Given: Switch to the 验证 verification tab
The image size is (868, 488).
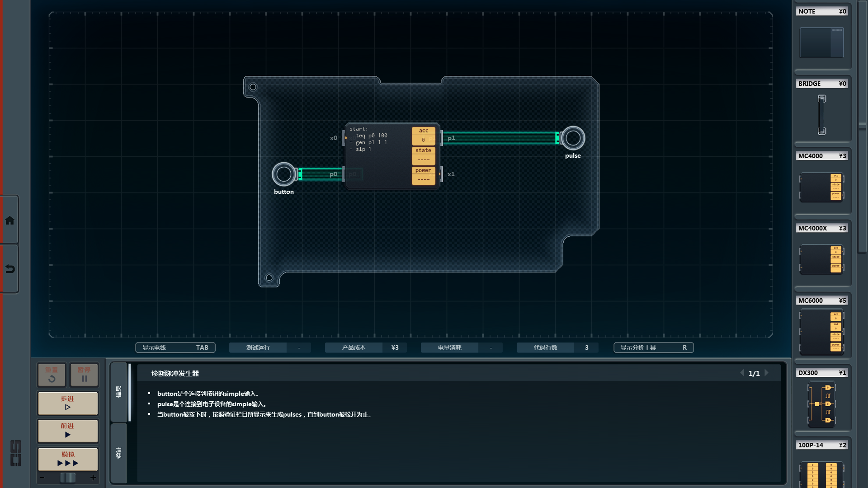Looking at the screenshot, I should [x=118, y=452].
